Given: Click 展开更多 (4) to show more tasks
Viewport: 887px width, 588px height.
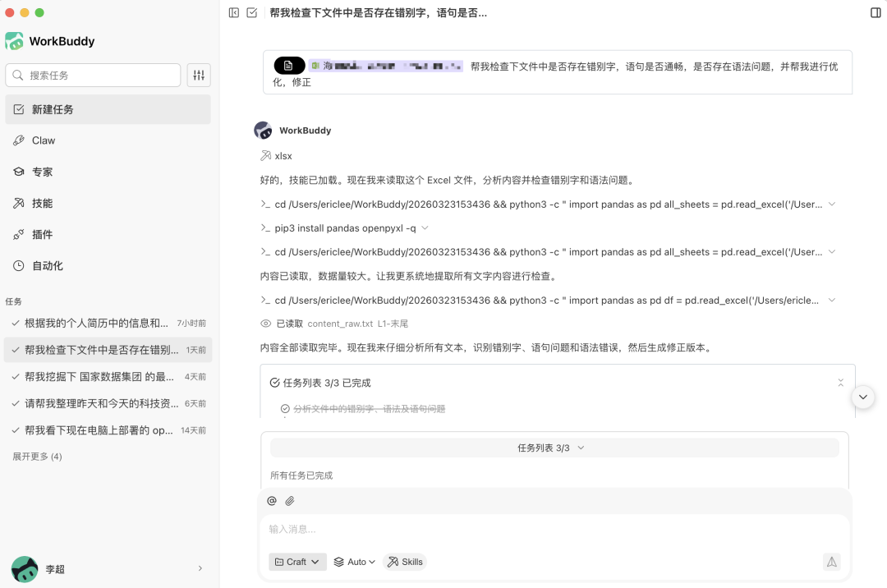Looking at the screenshot, I should click(37, 457).
